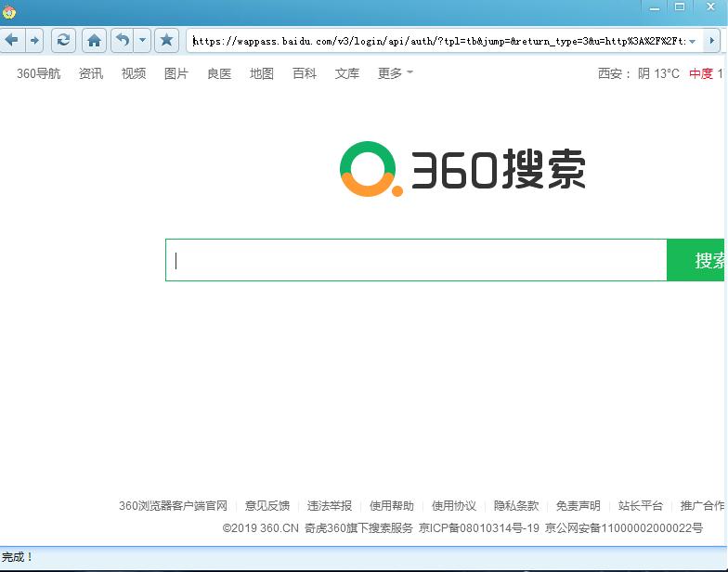The image size is (728, 572).
Task: Open the 百科 tab
Action: 305,73
